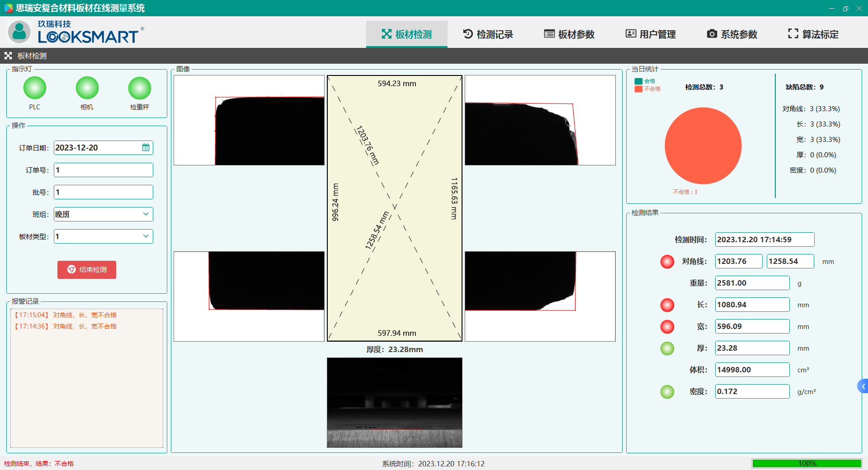Click the weighing scale indicator light
The height and width of the screenshot is (470, 868).
pos(139,88)
